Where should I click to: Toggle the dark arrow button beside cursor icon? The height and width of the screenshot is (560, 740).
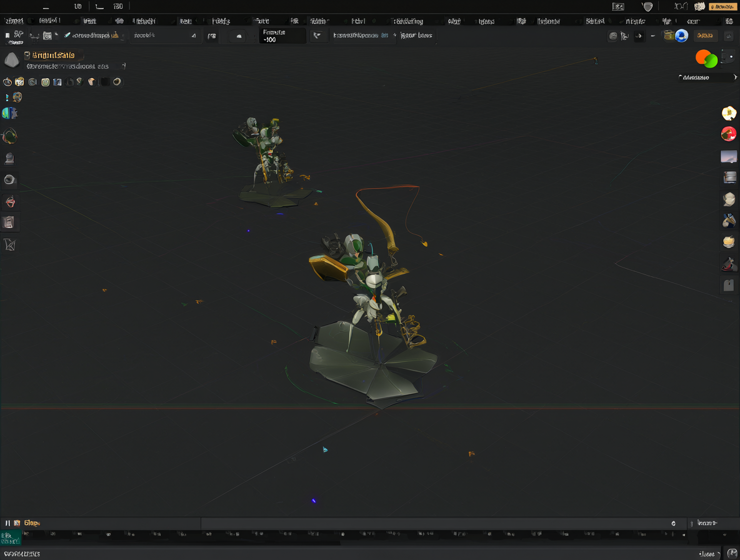coord(639,36)
